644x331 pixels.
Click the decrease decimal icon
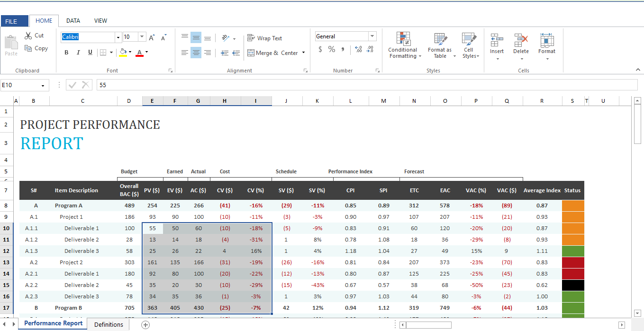[x=370, y=49]
